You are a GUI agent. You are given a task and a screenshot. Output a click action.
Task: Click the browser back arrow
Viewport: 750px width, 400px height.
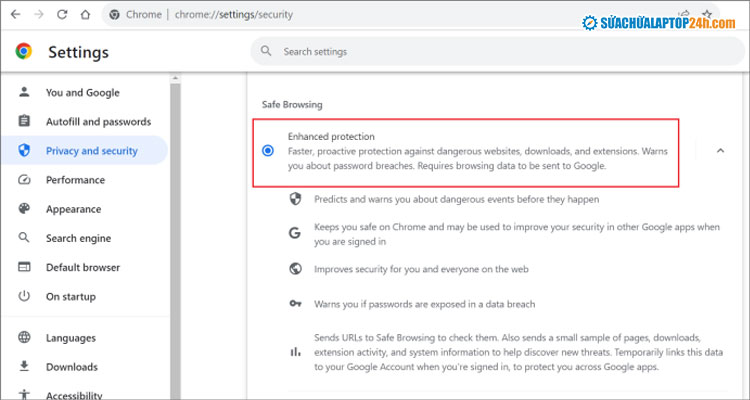[x=14, y=15]
